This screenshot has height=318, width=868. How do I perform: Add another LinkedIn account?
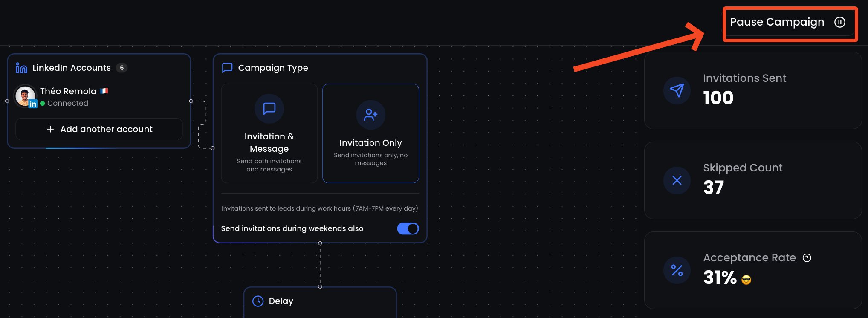(x=99, y=129)
